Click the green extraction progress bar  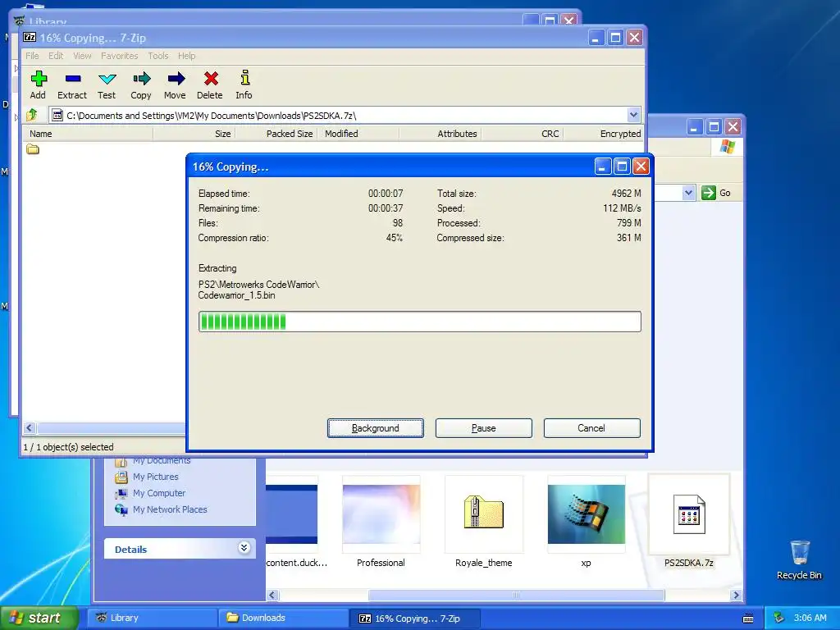tap(419, 322)
